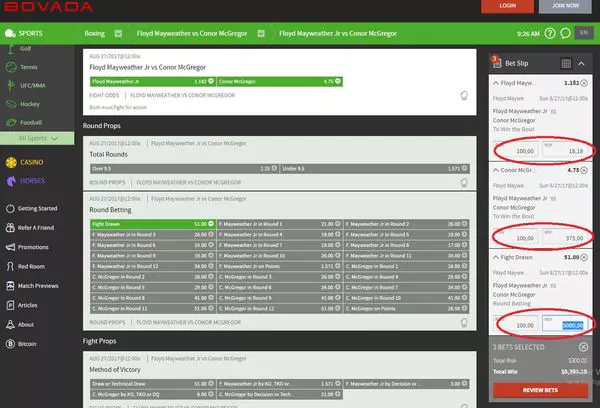The image size is (600, 408).
Task: Open Getting Started in the sidebar
Action: pyautogui.click(x=37, y=209)
